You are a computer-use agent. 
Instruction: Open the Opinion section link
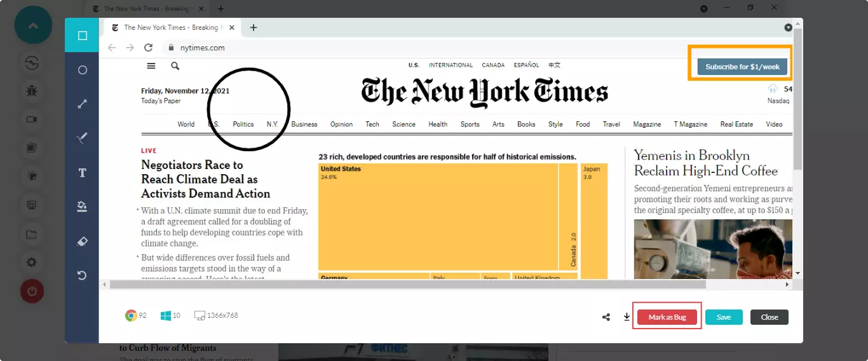341,125
